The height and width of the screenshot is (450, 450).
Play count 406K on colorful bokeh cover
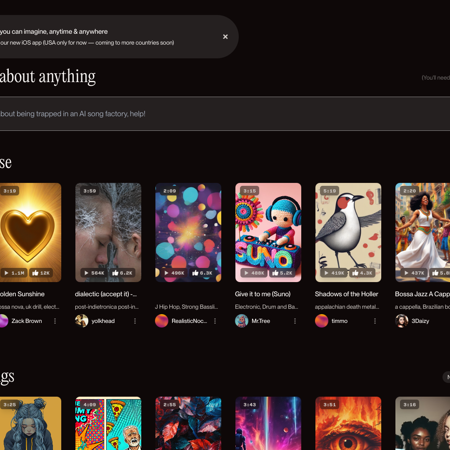pos(174,273)
